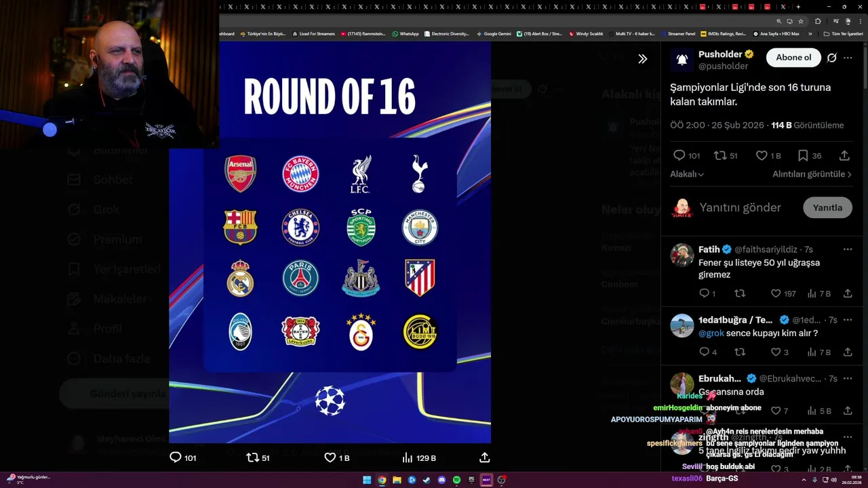Open a new browser tab with plus button
Screen dimensions: 868x488
tap(798, 7)
